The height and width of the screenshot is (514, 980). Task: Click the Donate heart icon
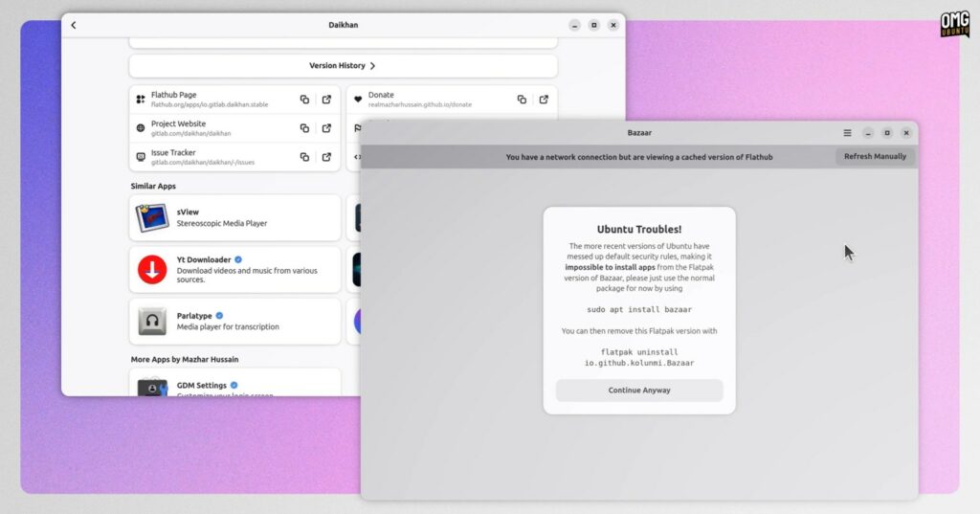[358, 100]
